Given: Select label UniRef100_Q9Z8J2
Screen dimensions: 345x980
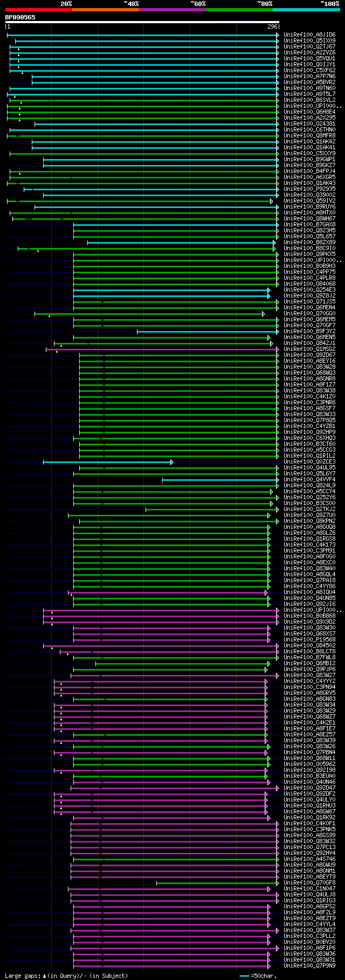Looking at the screenshot, I should pyautogui.click(x=309, y=296).
